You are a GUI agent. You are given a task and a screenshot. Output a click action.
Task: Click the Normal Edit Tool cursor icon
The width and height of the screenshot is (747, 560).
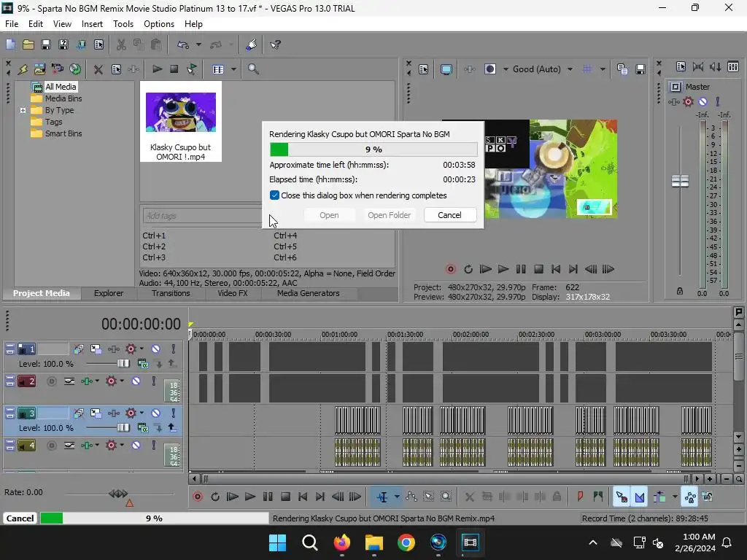(382, 497)
